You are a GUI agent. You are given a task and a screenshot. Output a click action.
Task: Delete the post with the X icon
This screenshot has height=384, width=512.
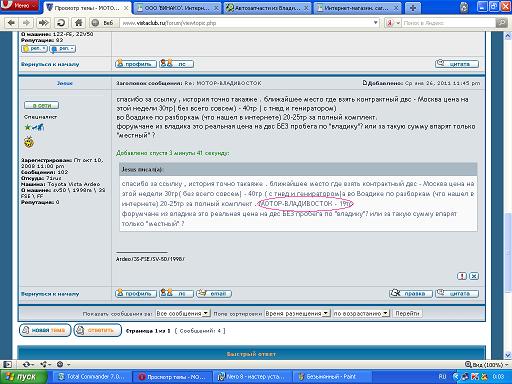474,276
